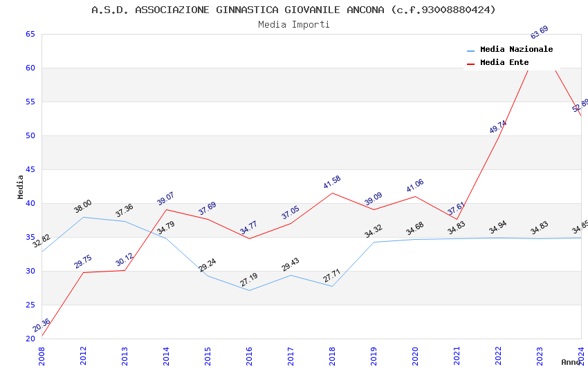Click data label 27.71

click(x=332, y=276)
